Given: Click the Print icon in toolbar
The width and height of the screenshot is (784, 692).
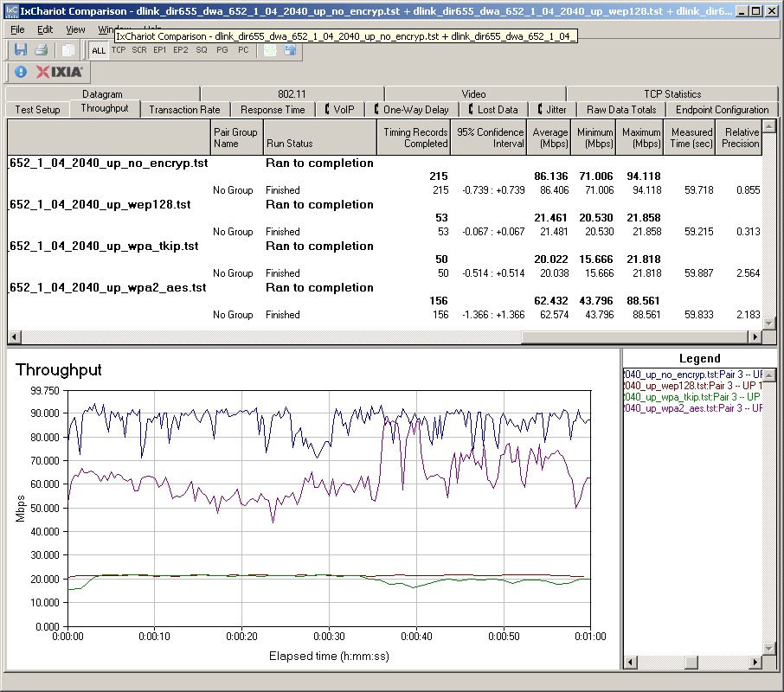Looking at the screenshot, I should click(x=41, y=50).
